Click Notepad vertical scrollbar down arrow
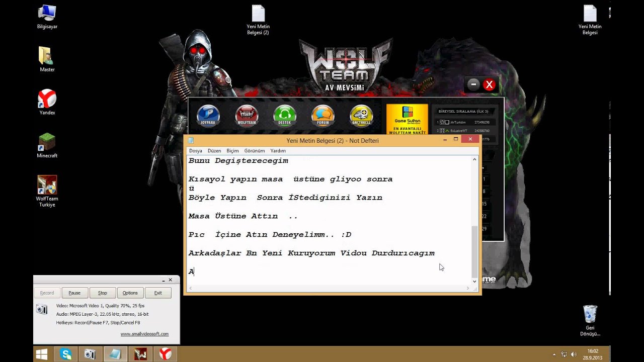Image resolution: width=644 pixels, height=362 pixels. pos(474,281)
